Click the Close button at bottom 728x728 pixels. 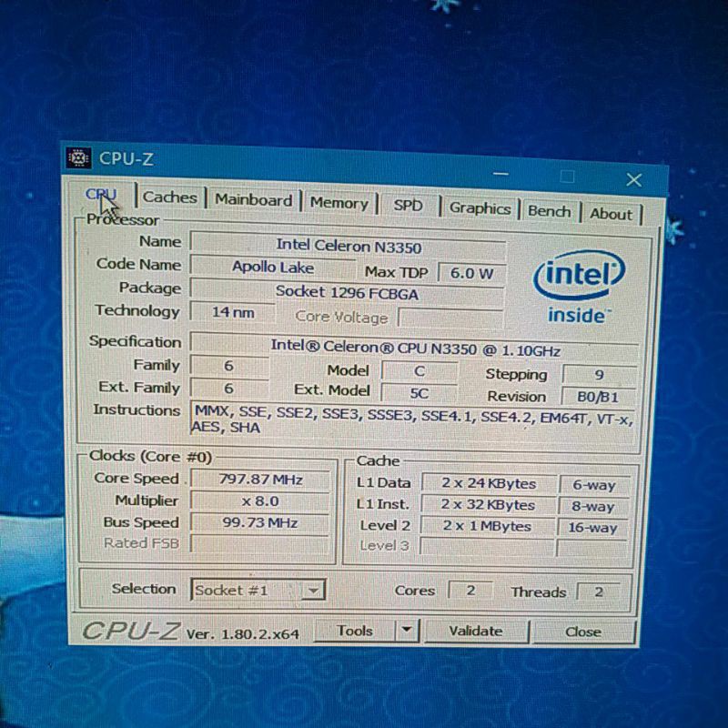582,632
